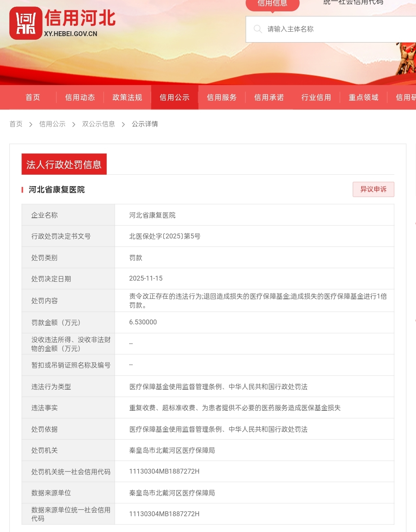
Task: Select the 统一社会信用代码 search tab
Action: (x=353, y=3)
